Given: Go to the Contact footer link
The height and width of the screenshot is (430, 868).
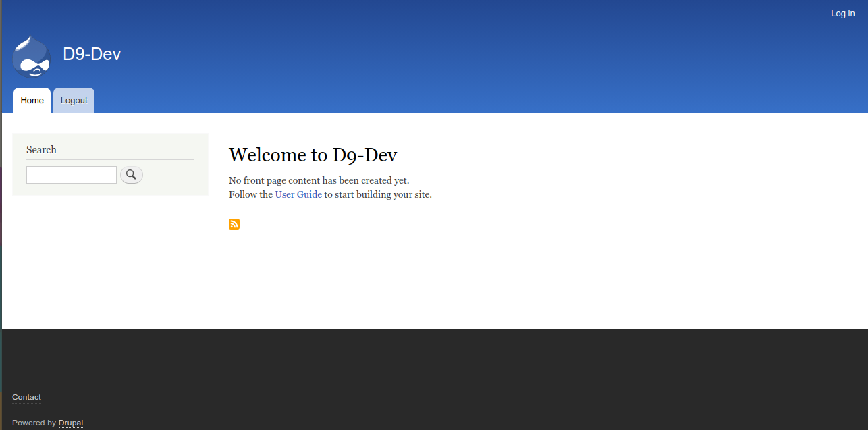Looking at the screenshot, I should 26,397.
